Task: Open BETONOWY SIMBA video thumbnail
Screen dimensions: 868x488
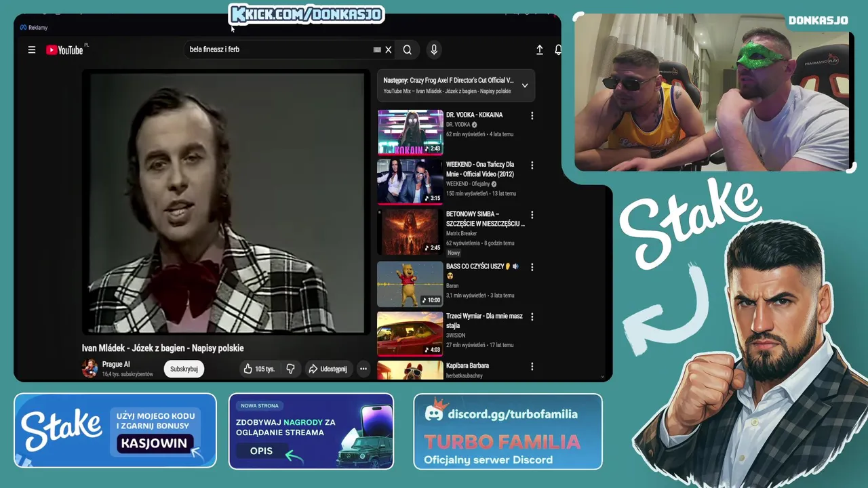Action: tap(410, 232)
